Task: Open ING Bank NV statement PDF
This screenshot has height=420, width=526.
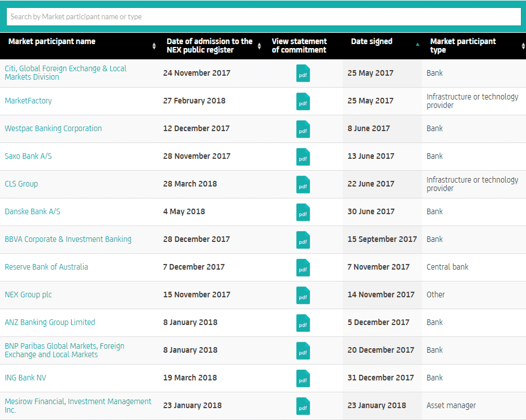Action: [303, 378]
